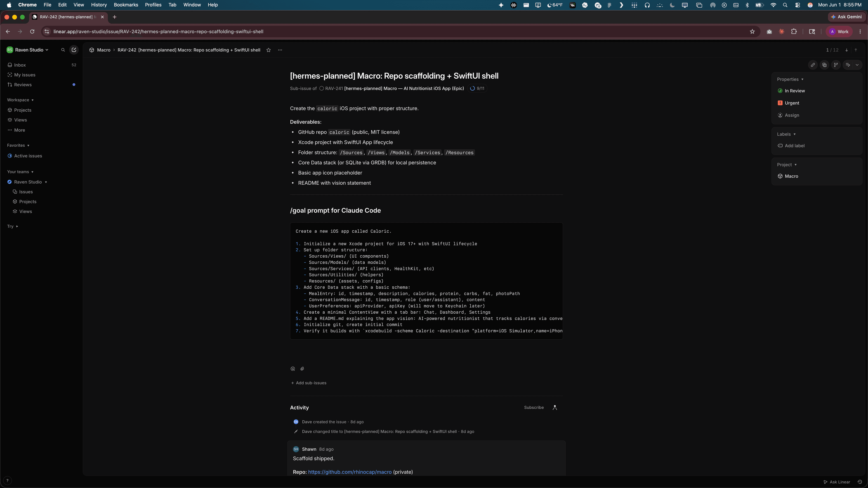
Task: Go to next issue with down arrow
Action: (x=847, y=50)
